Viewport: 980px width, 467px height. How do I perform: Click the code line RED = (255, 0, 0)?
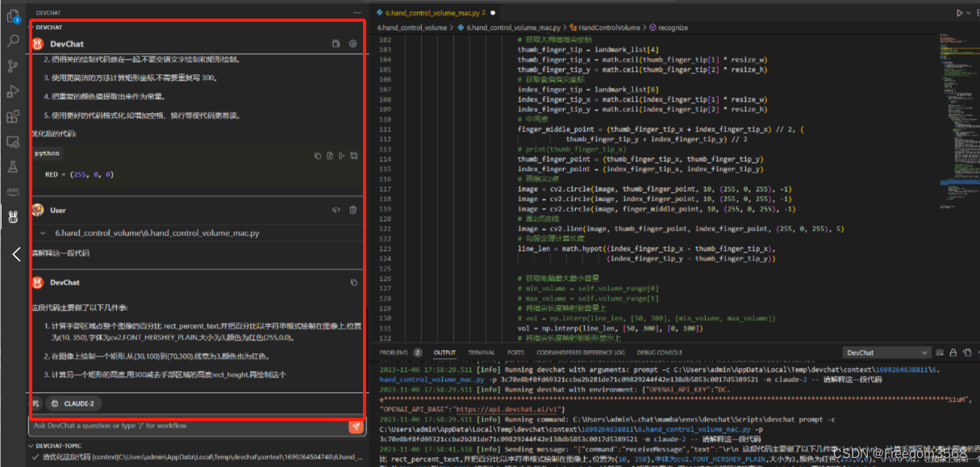click(79, 174)
